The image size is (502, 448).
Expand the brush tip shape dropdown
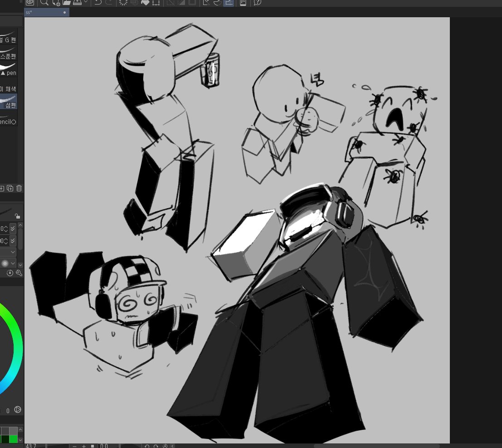(13, 263)
